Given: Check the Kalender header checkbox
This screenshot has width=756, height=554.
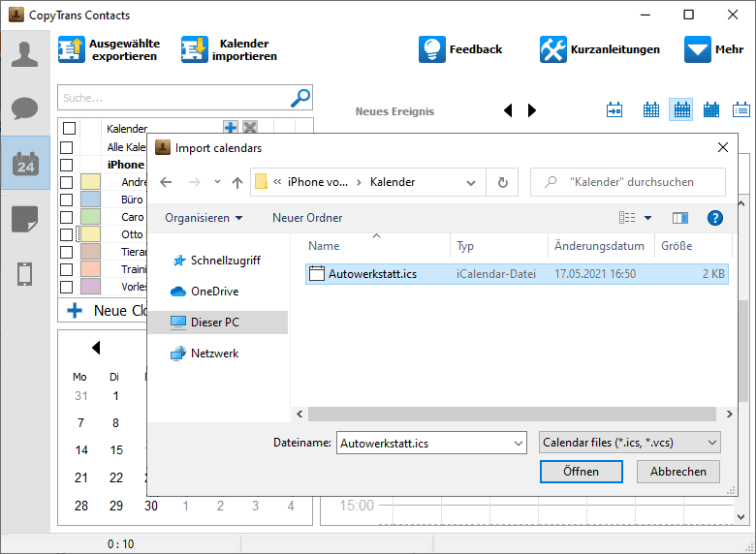Looking at the screenshot, I should pos(70,128).
